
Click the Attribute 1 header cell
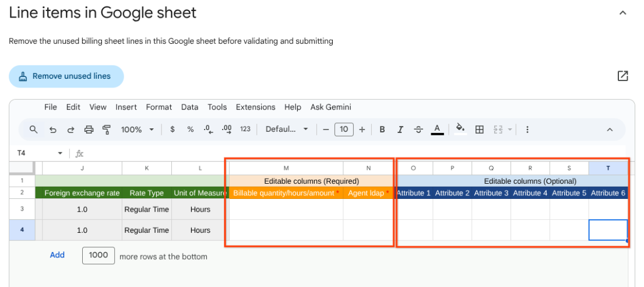click(x=413, y=193)
